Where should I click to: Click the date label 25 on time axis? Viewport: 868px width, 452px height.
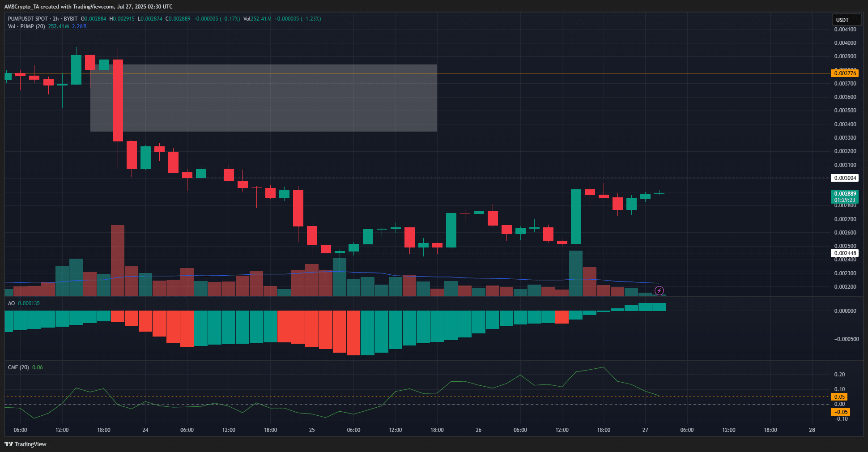(x=312, y=430)
